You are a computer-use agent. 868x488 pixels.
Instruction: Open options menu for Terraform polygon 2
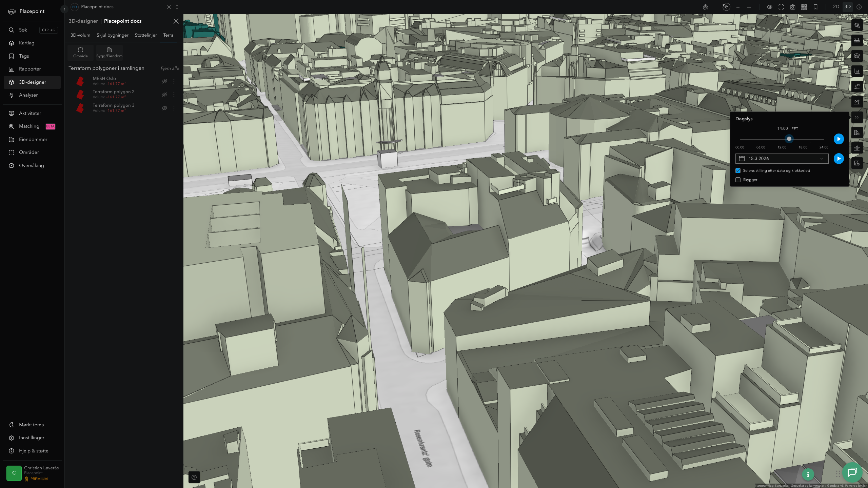(x=174, y=95)
